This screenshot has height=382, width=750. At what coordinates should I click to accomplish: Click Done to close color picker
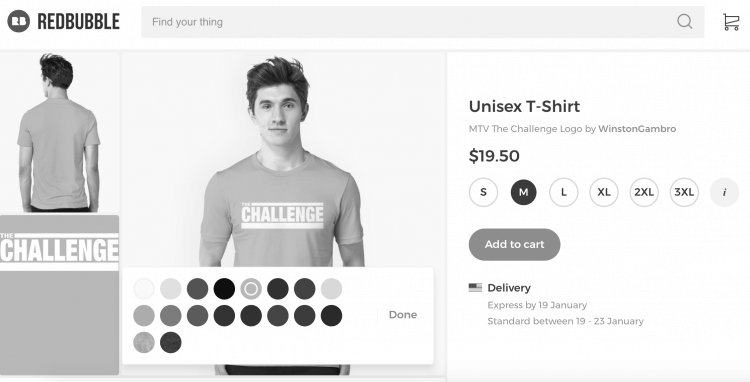[x=403, y=315]
